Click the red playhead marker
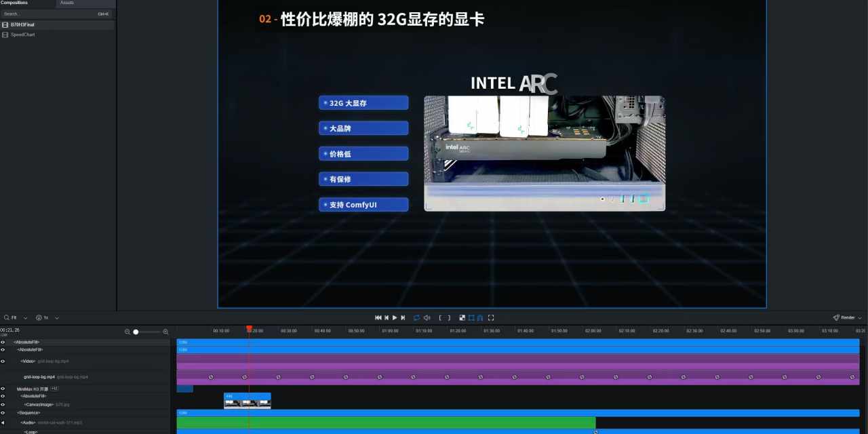This screenshot has height=434, width=868. coord(249,329)
